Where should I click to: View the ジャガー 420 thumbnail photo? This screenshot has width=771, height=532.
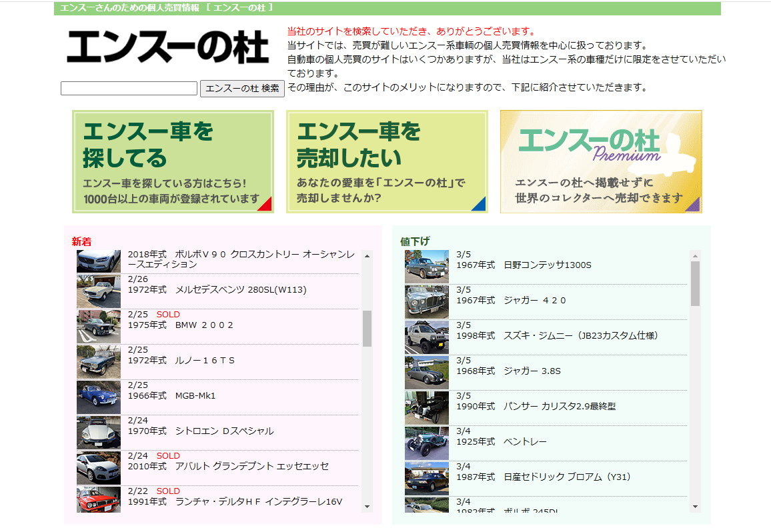click(427, 303)
